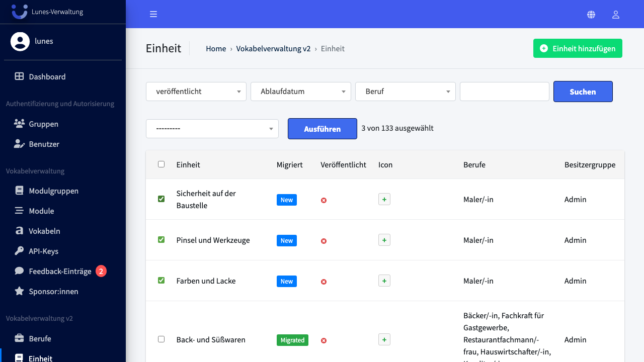Open the Beruf filter dropdown
644x362 pixels.
pyautogui.click(x=406, y=92)
